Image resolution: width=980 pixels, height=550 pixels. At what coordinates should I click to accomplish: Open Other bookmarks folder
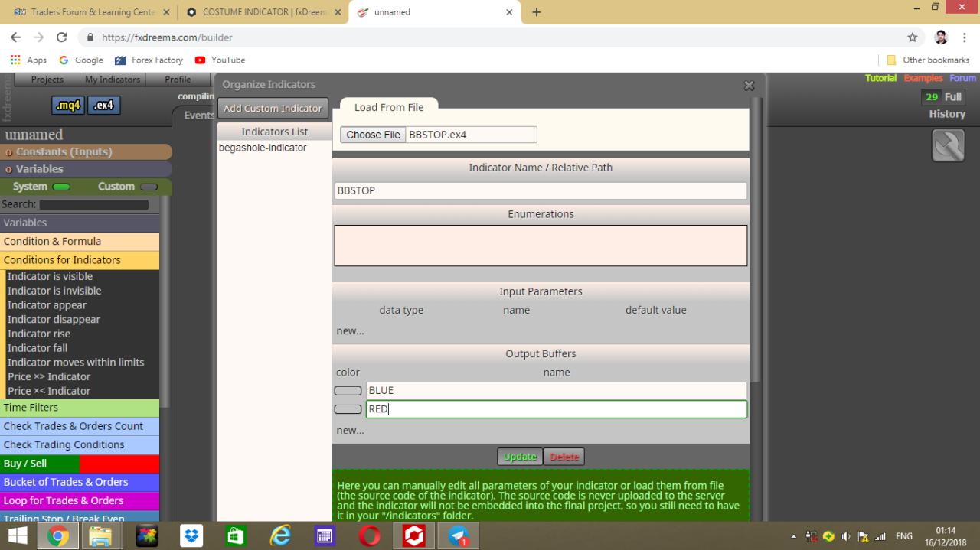coord(928,60)
